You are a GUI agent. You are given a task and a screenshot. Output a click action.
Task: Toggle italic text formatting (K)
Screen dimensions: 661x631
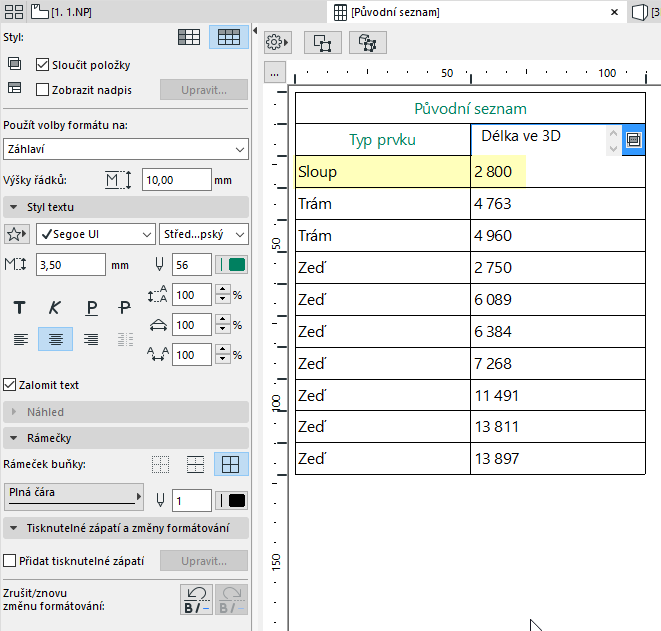55,308
